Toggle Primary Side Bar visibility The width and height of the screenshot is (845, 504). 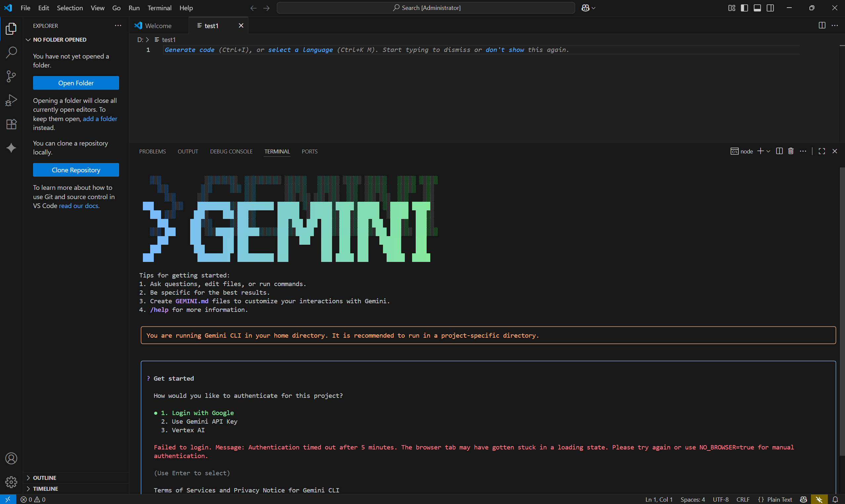coord(744,8)
